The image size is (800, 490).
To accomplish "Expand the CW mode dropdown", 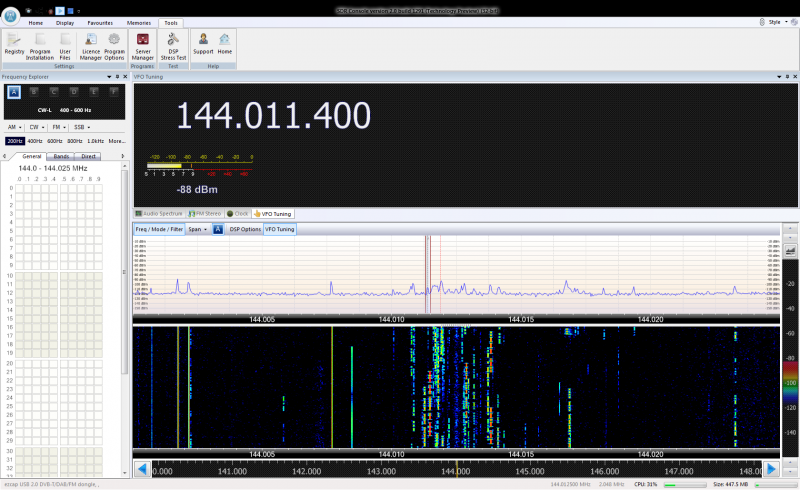I will [37, 127].
